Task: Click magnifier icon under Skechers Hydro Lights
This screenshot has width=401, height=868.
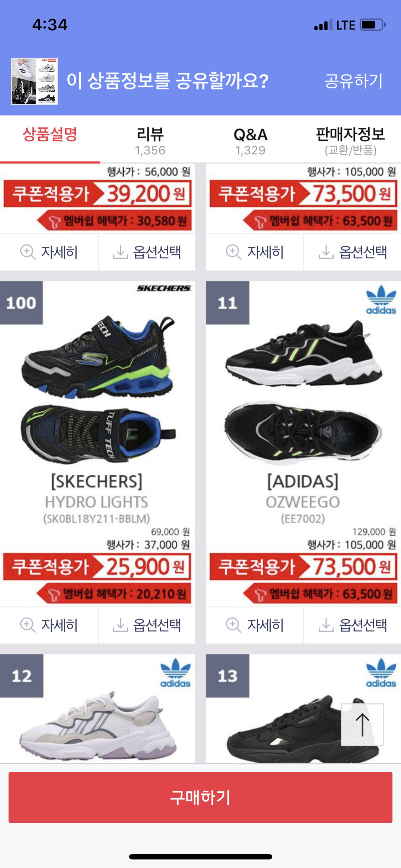Action: [28, 625]
